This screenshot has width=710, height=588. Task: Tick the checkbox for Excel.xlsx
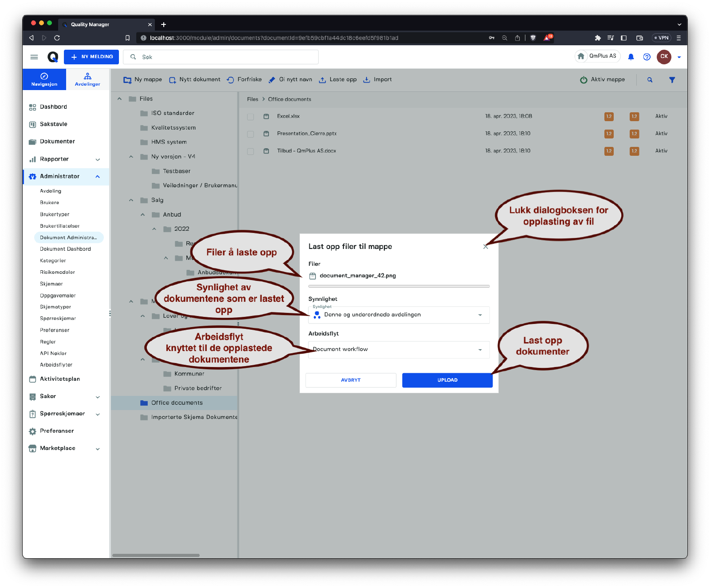pos(250,117)
